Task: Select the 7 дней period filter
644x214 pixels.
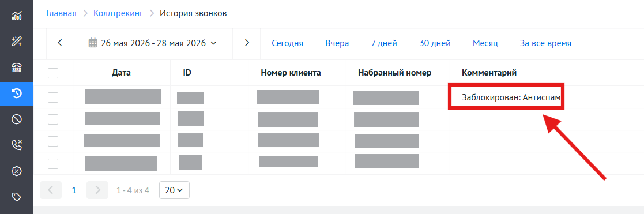Action: (384, 43)
